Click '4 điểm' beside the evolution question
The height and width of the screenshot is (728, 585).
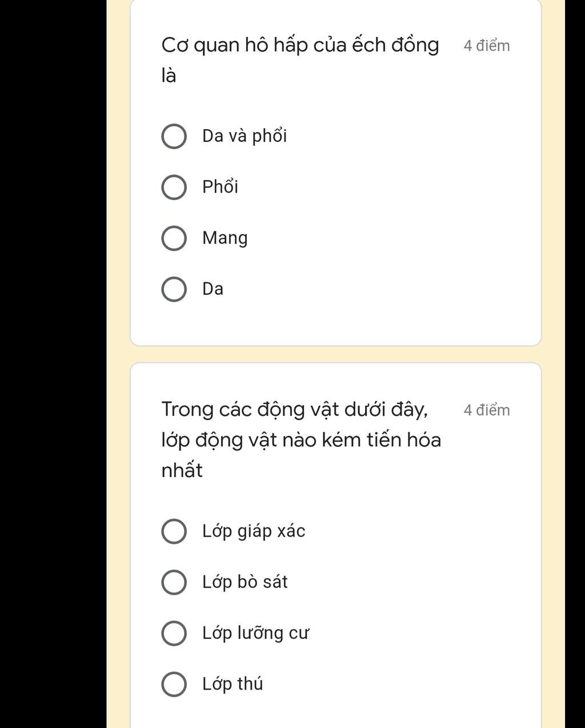coord(487,410)
